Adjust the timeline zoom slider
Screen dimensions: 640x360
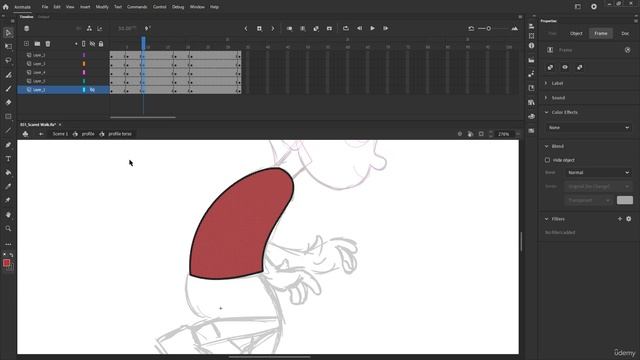(x=489, y=29)
